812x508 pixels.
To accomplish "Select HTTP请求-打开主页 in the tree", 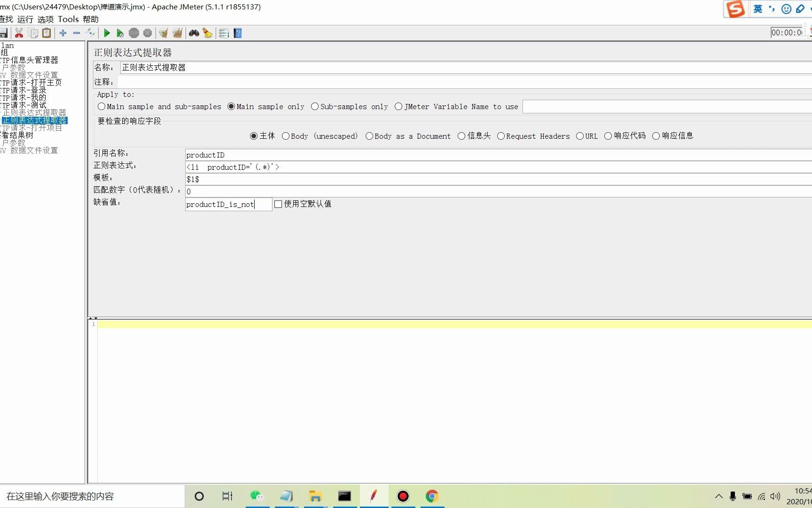I will tap(31, 83).
